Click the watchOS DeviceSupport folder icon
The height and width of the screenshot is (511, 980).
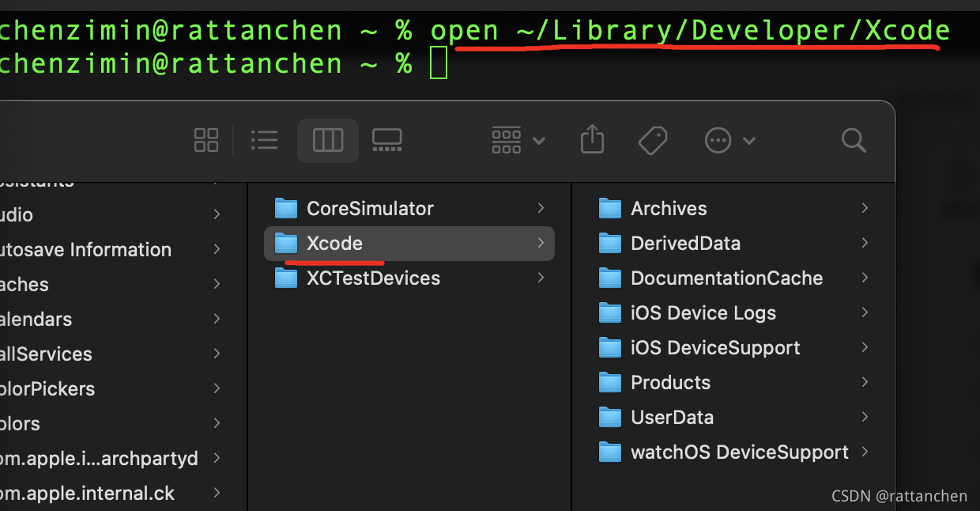click(609, 452)
